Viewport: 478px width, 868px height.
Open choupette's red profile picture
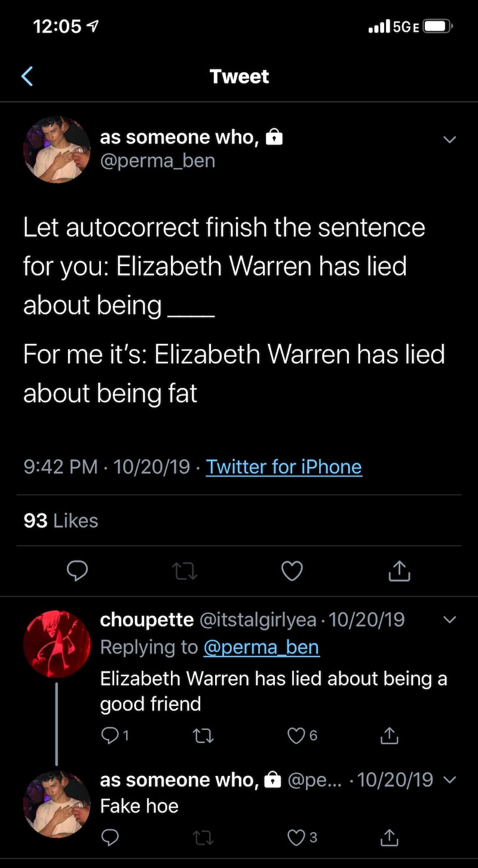[x=57, y=644]
